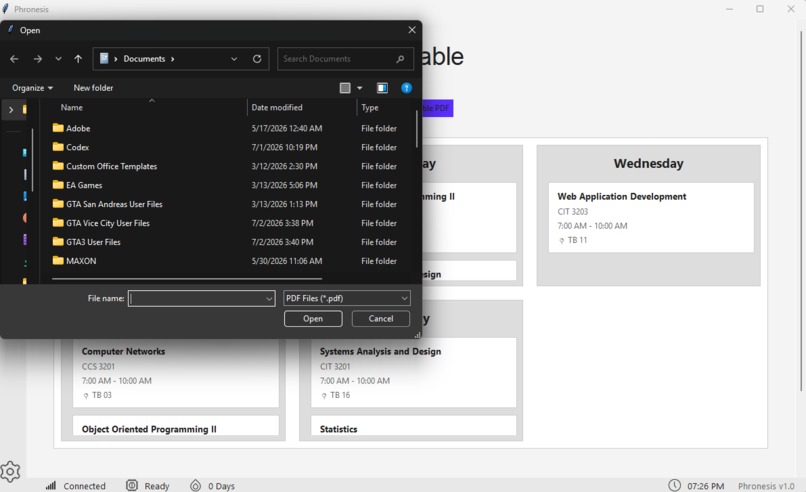This screenshot has width=806, height=492.
Task: Close the Open dialog
Action: [412, 30]
